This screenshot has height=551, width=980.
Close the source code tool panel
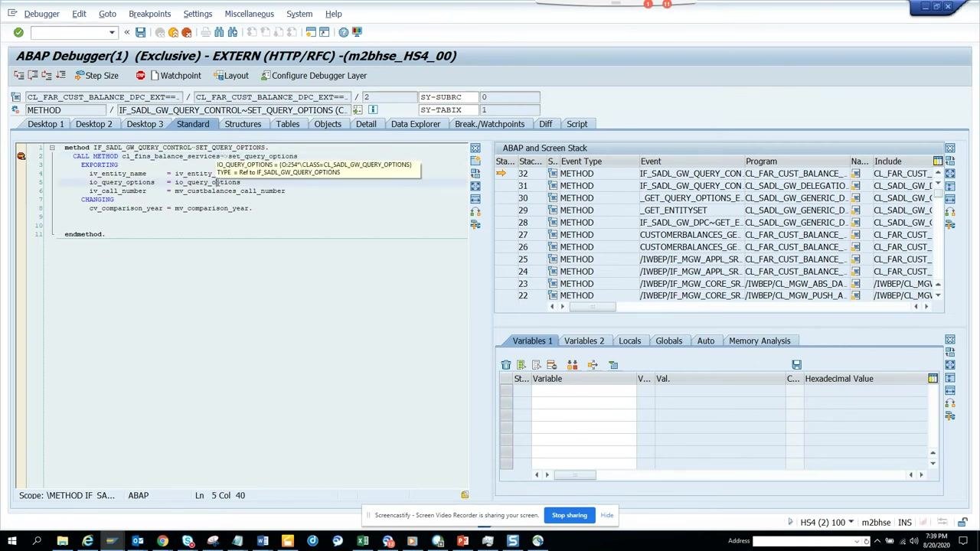(475, 148)
